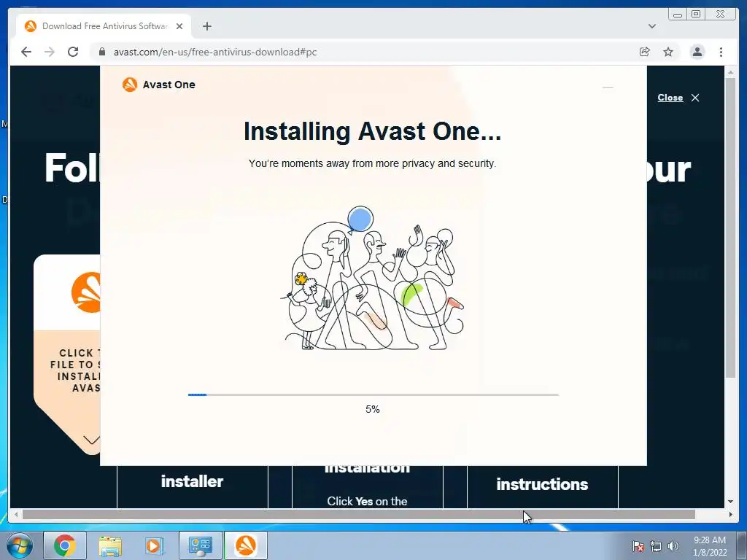
Task: Minimize the Avast One installer dialog
Action: [608, 87]
